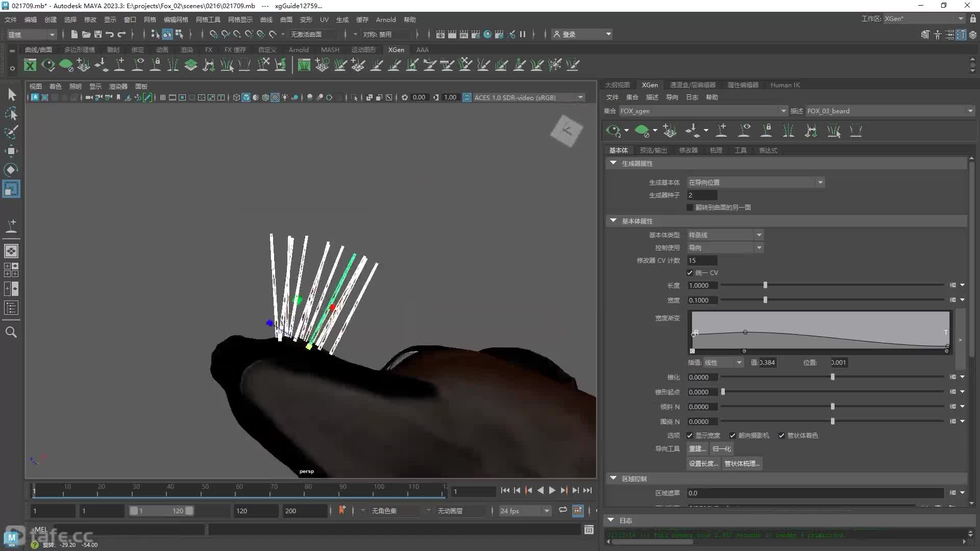Select the XGen shelf tab
The width and height of the screenshot is (980, 551).
pos(396,49)
